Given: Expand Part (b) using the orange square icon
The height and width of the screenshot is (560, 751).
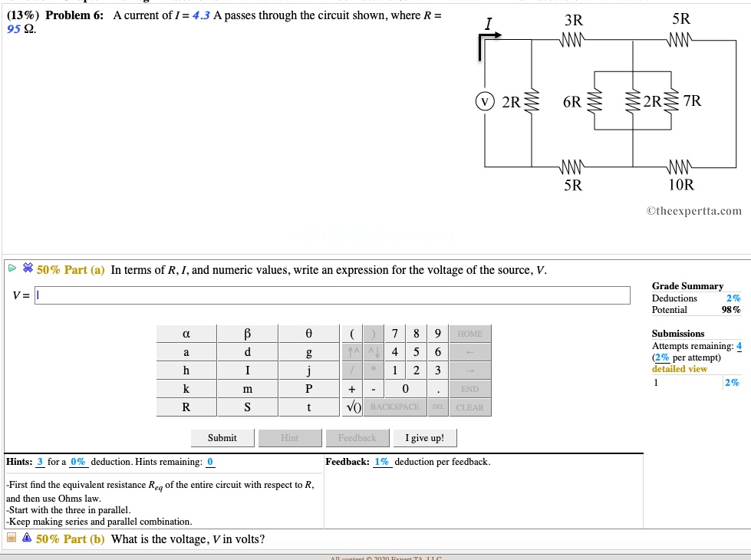Looking at the screenshot, I should coord(12,538).
